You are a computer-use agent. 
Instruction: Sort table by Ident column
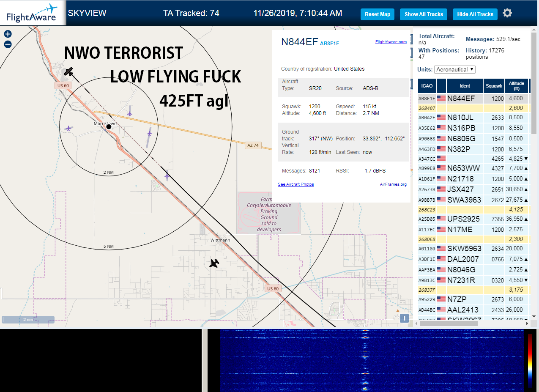pos(465,86)
